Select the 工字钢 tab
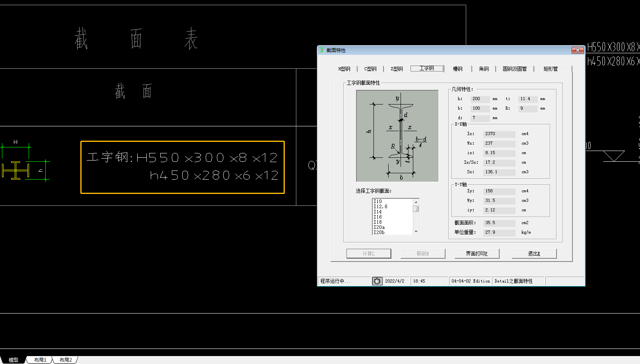The width and height of the screenshot is (640, 364). click(x=427, y=68)
